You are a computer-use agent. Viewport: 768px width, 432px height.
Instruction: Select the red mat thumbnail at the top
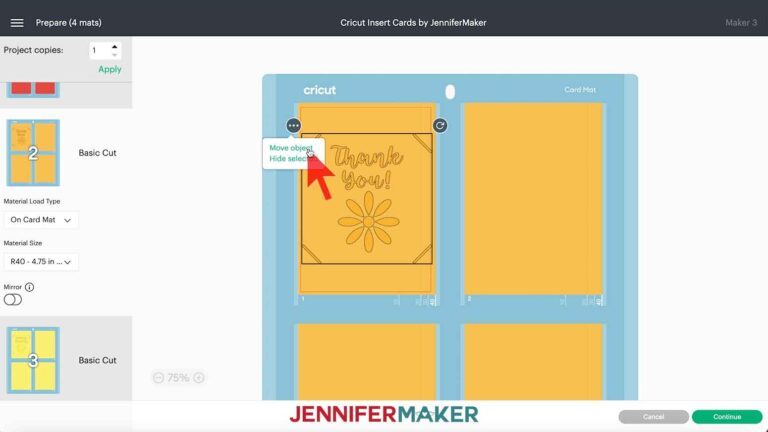33,90
